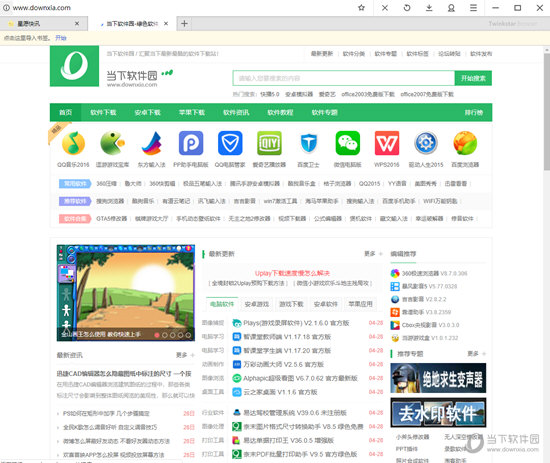Open the blue gear 驱动人生2015 icon

(426, 143)
